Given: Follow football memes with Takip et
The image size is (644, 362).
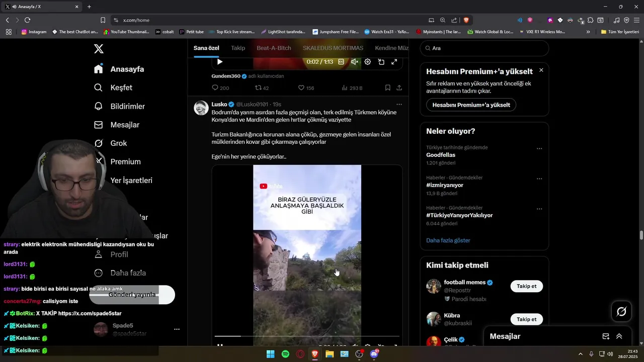Looking at the screenshot, I should coord(527,286).
